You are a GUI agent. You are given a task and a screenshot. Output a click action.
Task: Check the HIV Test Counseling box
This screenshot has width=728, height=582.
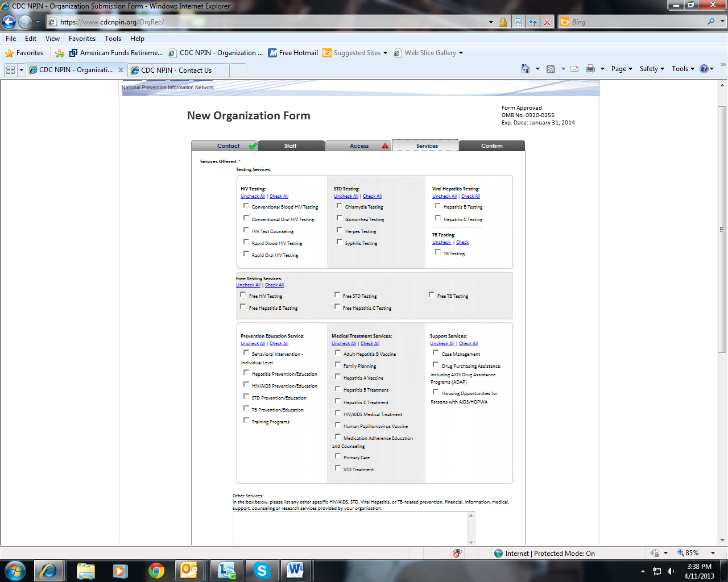(x=246, y=230)
